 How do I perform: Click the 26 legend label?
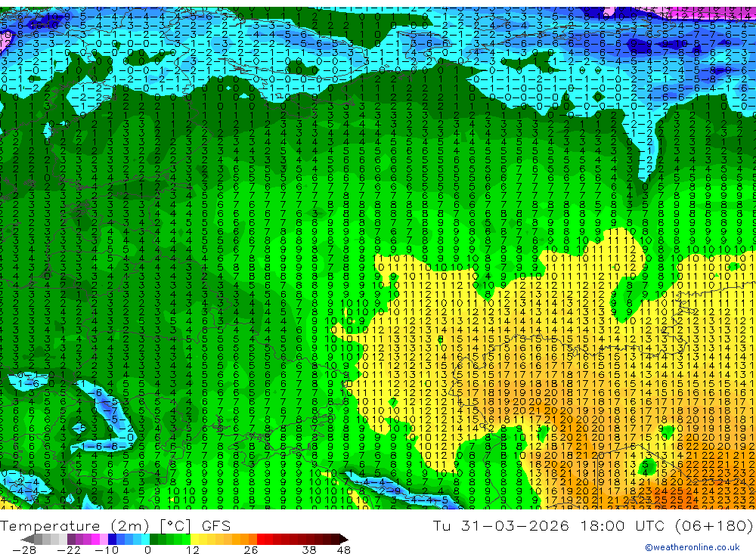tap(251, 550)
